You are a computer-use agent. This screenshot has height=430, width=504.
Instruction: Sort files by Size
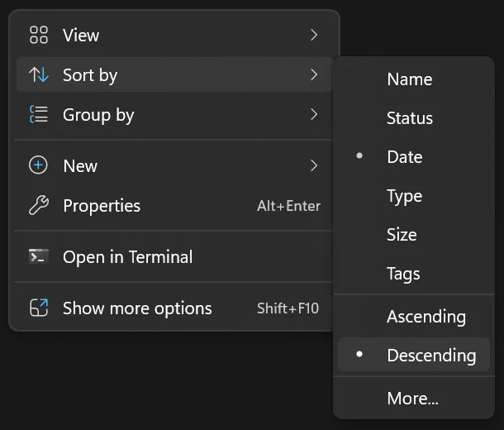pos(402,235)
